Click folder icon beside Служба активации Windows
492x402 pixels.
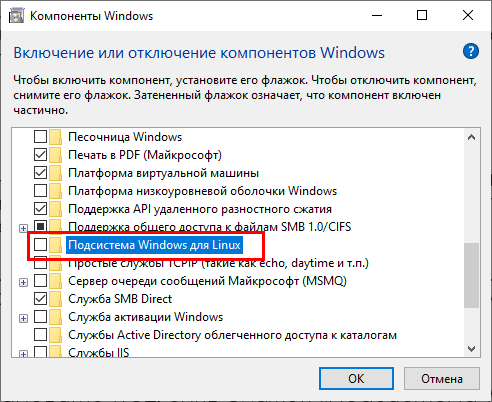55,317
